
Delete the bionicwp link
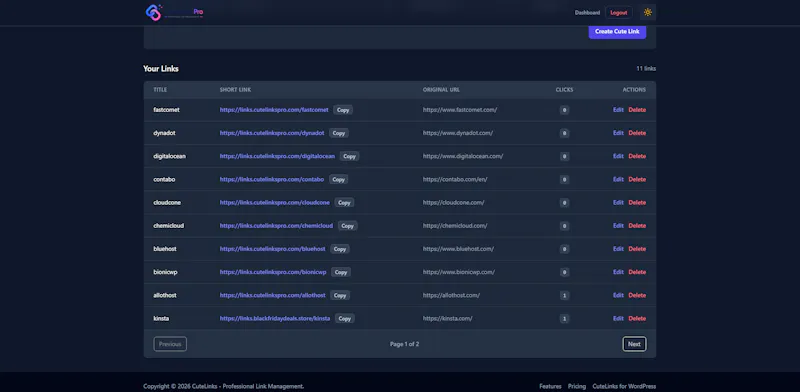point(637,272)
